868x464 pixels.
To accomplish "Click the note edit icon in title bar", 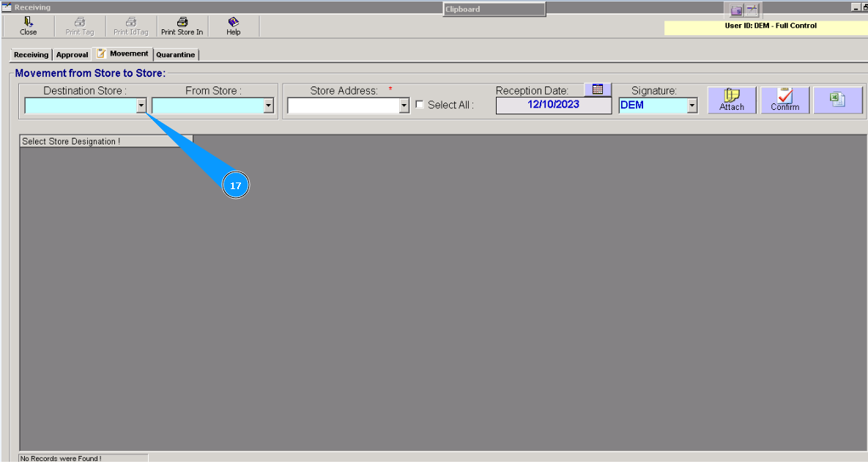I will click(x=752, y=10).
